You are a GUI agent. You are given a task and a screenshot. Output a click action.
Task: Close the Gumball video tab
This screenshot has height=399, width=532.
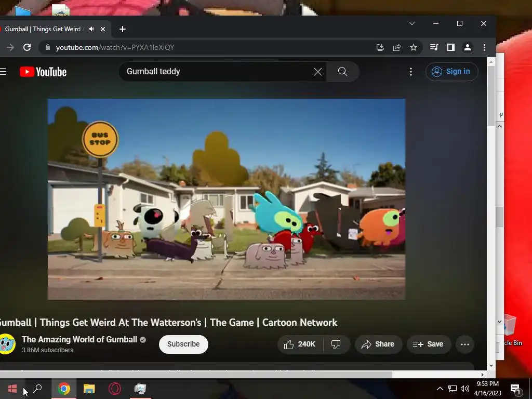point(103,29)
